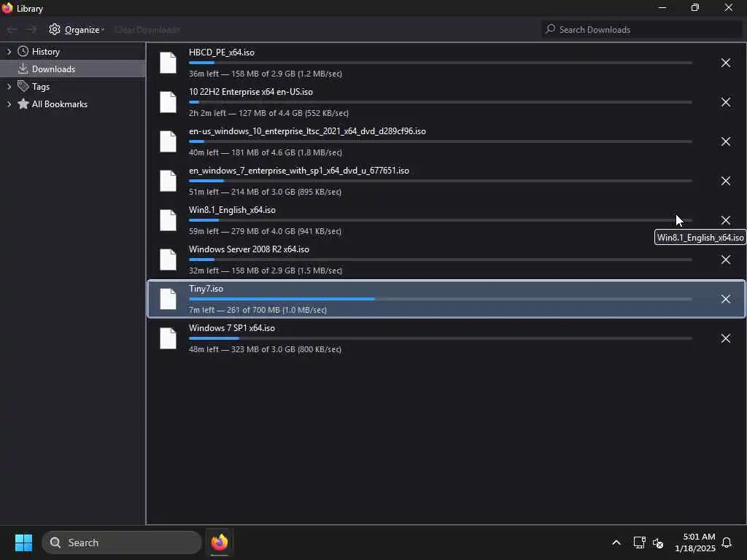Select the 10 22H2 Enterprise x64 en-US.iso name
This screenshot has width=747, height=560.
point(251,92)
